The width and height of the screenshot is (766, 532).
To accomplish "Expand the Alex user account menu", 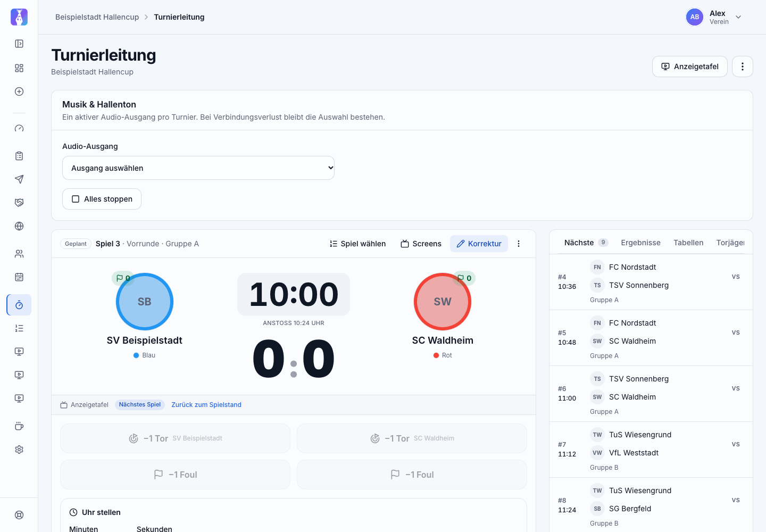I will [x=714, y=17].
